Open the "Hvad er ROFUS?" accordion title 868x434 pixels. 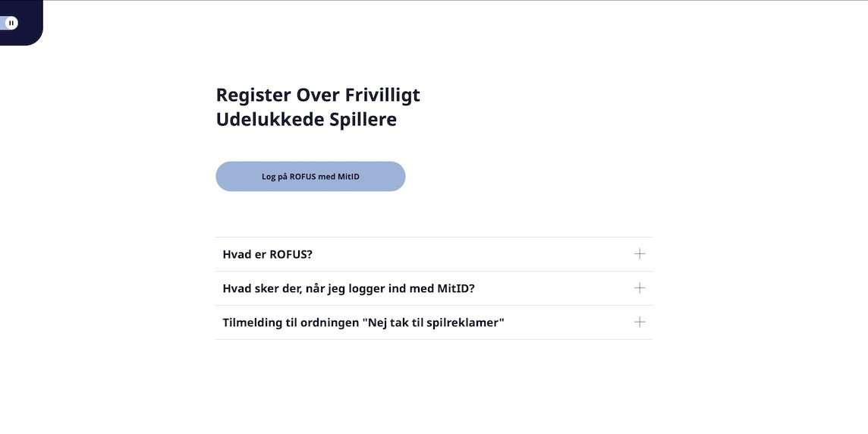pos(268,254)
